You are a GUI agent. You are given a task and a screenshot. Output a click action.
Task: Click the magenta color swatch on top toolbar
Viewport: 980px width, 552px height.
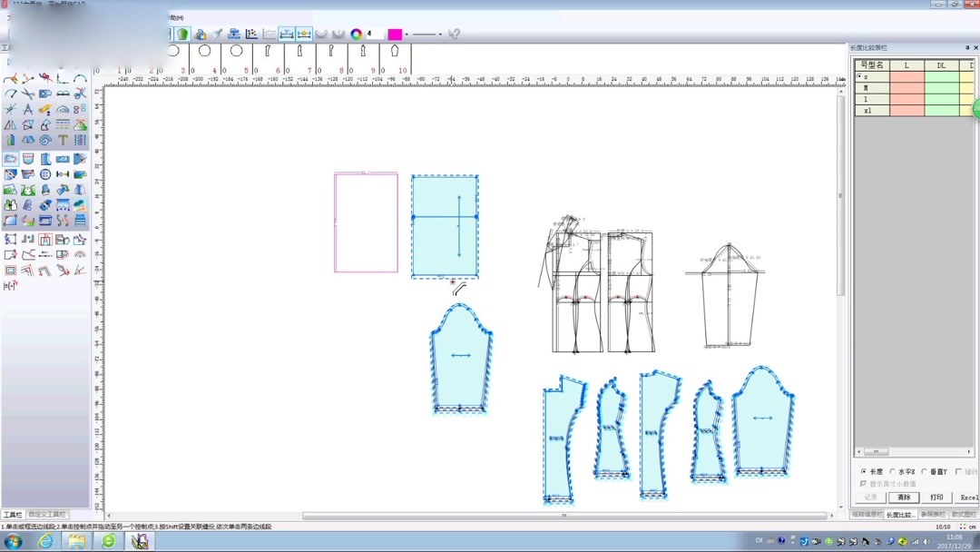click(x=397, y=34)
